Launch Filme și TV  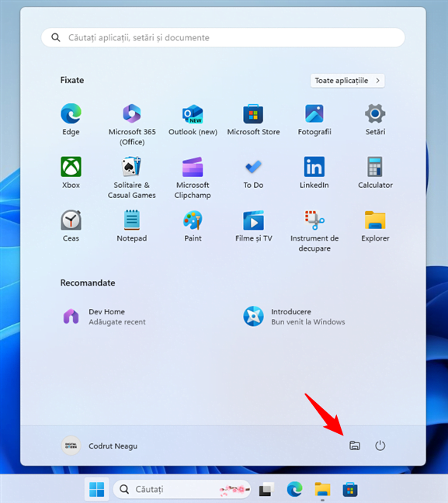(254, 226)
